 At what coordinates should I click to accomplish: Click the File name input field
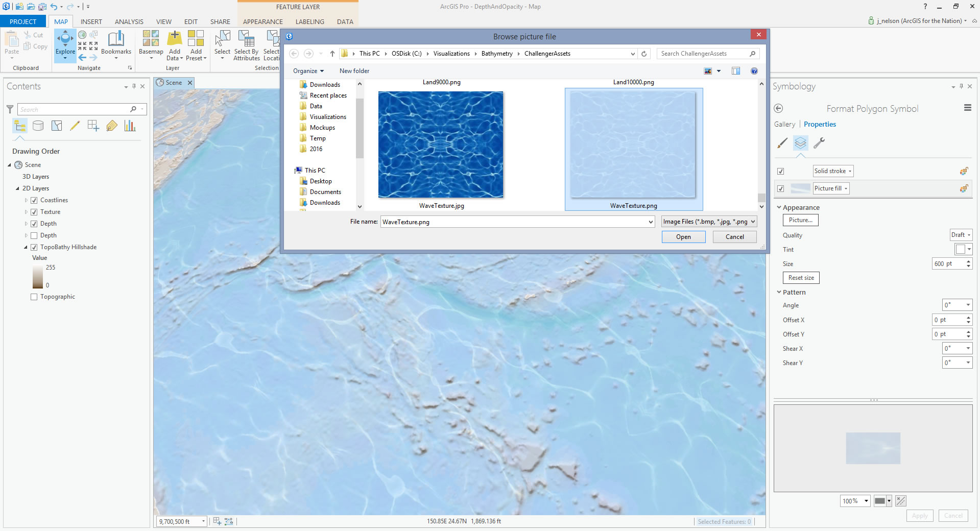tap(517, 222)
